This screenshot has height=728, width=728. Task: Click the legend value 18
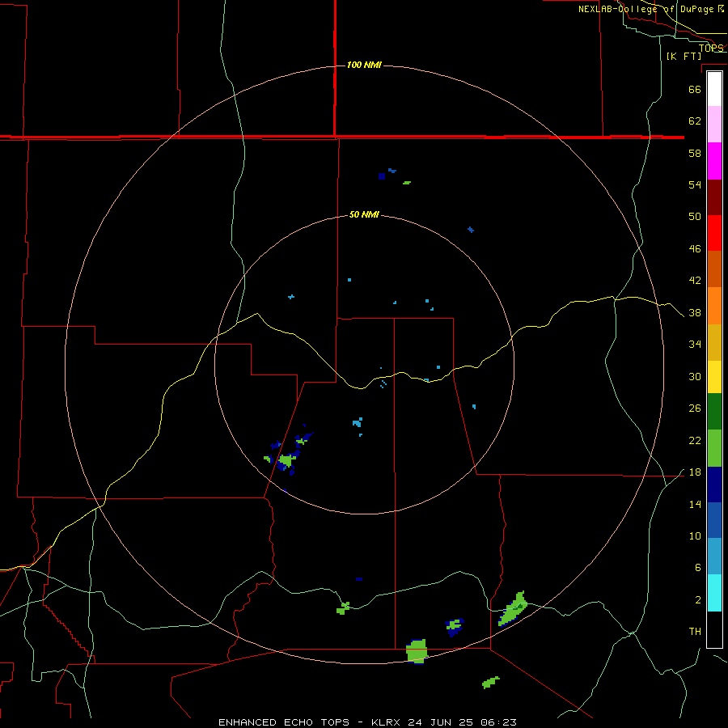coord(695,472)
